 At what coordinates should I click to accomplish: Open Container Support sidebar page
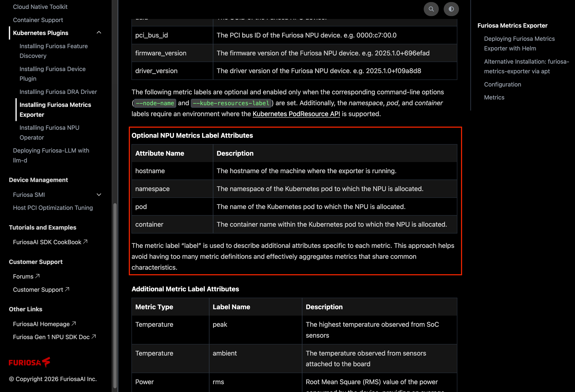pos(38,20)
